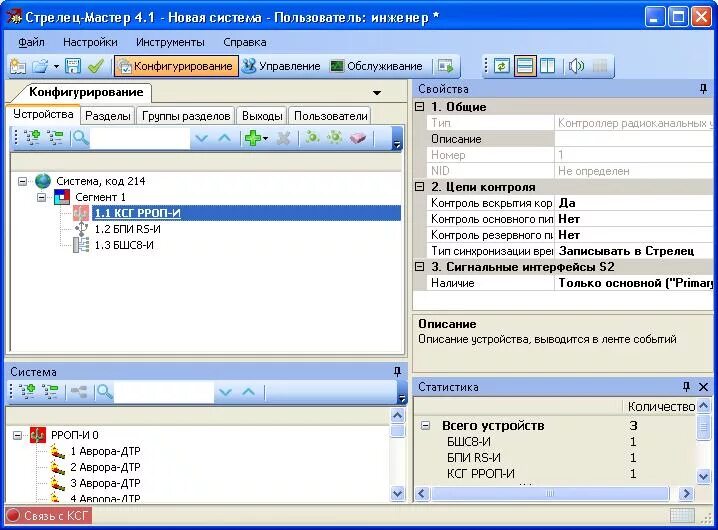The image size is (718, 530).
Task: Click the green refresh arrows icon
Action: [501, 66]
